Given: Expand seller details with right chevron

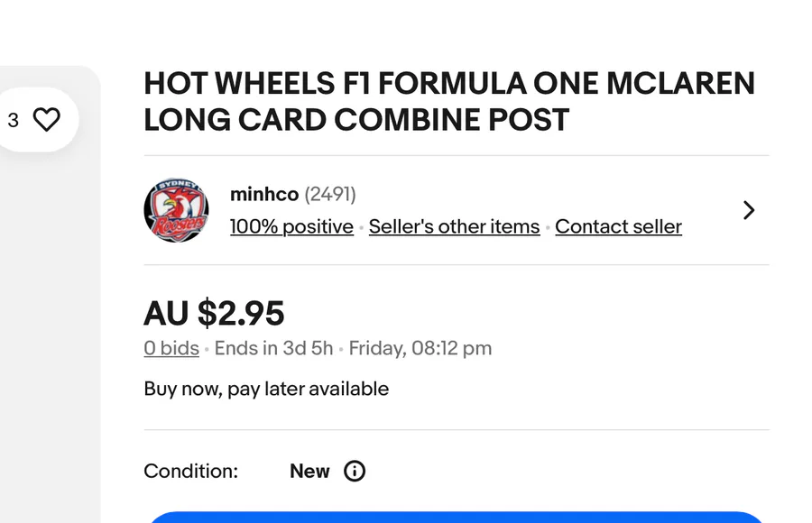Looking at the screenshot, I should (x=748, y=210).
